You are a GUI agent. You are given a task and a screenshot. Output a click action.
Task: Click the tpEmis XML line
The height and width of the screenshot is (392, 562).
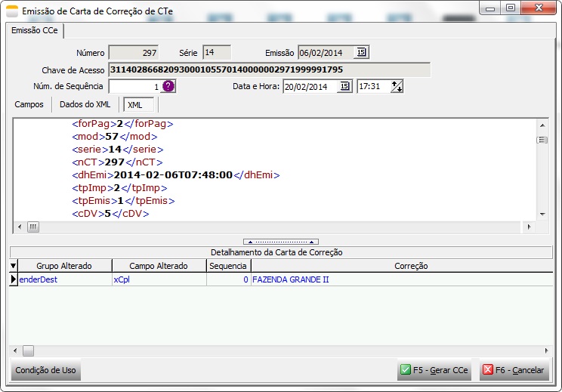tap(123, 201)
